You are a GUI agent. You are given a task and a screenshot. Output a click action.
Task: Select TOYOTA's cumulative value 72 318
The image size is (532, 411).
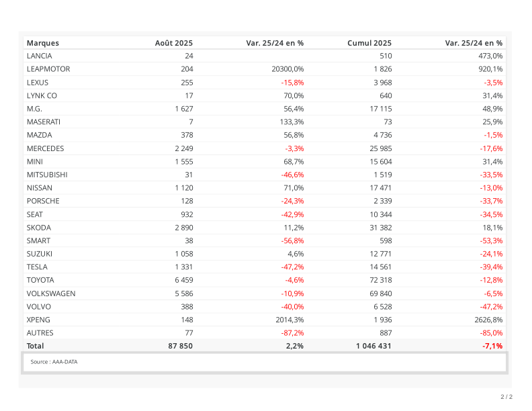click(379, 280)
